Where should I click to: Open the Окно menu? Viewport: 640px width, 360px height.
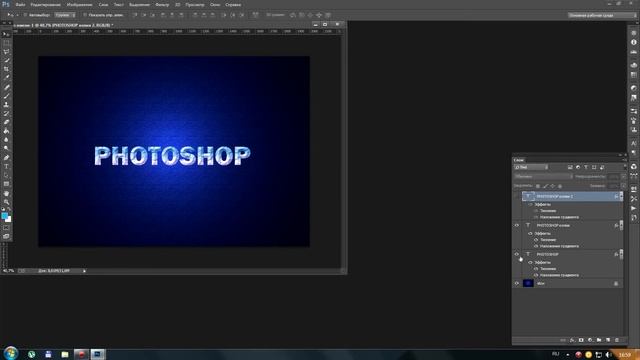pyautogui.click(x=215, y=5)
